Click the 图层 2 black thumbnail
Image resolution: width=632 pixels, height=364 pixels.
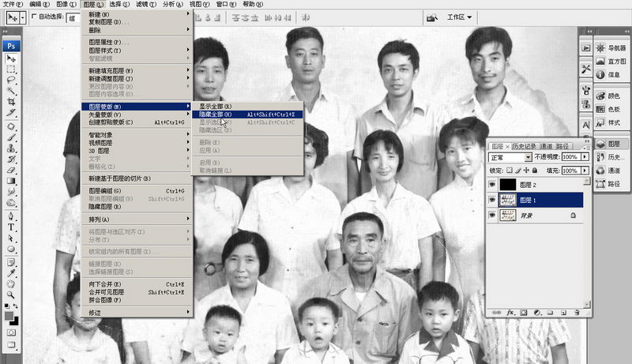point(508,185)
